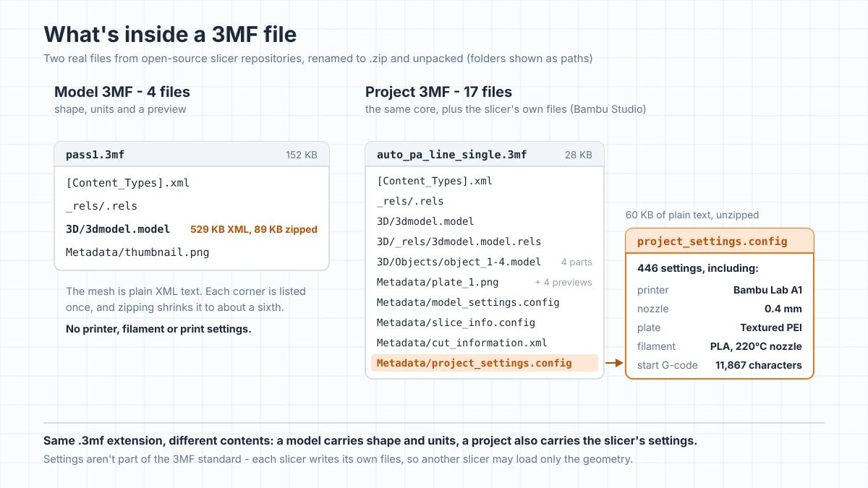This screenshot has width=868, height=488.
Task: Click 'The mesh is plain XML text' note
Action: 186,299
